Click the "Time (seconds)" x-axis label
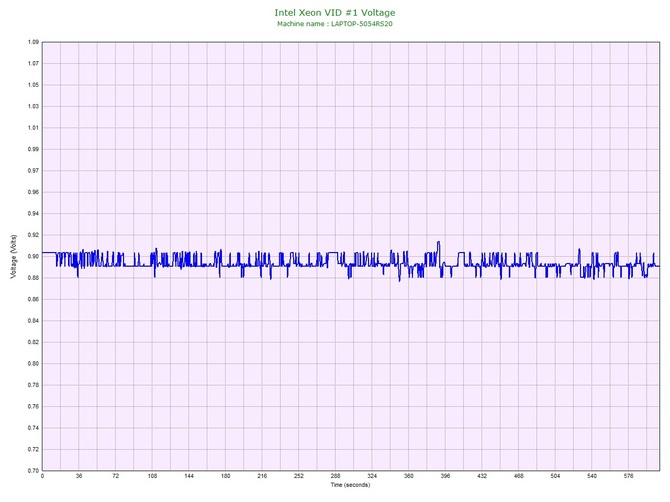Image resolution: width=670 pixels, height=502 pixels. 350,484
